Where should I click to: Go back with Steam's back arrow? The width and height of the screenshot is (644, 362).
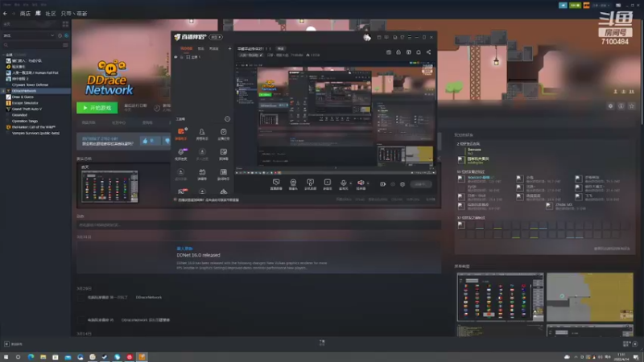5,14
